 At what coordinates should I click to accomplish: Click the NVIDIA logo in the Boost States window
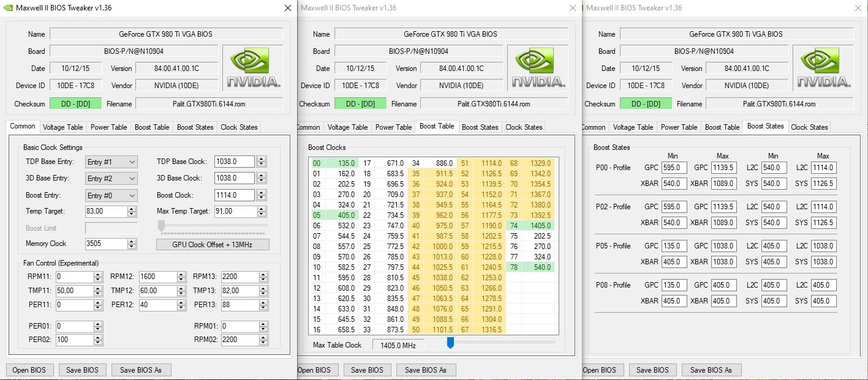pyautogui.click(x=823, y=67)
